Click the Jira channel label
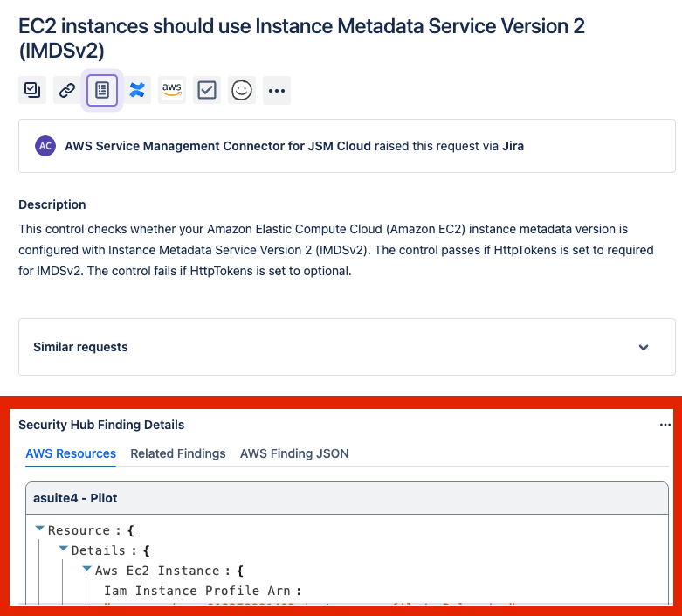The image size is (682, 616). coord(513,146)
